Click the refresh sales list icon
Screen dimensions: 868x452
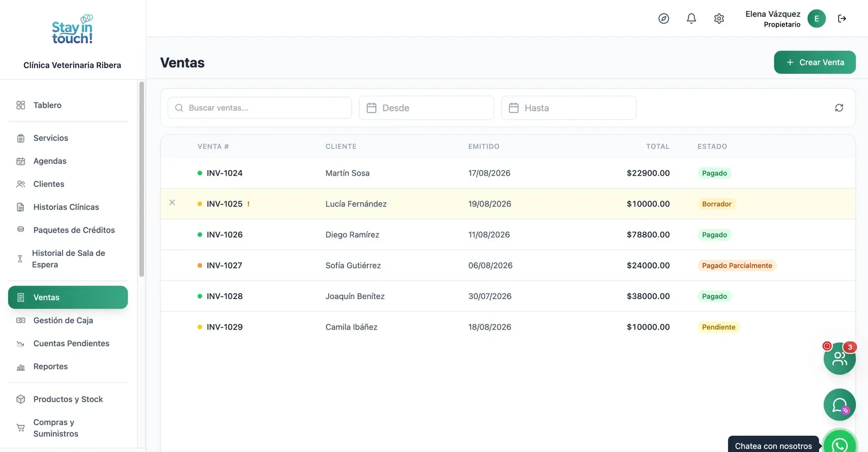[839, 108]
